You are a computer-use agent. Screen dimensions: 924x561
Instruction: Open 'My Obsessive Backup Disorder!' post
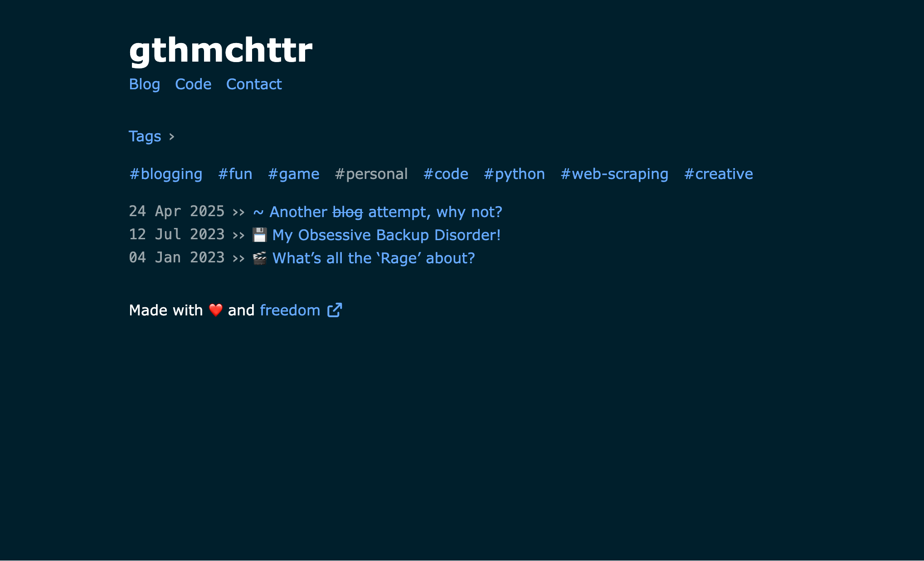pos(386,235)
